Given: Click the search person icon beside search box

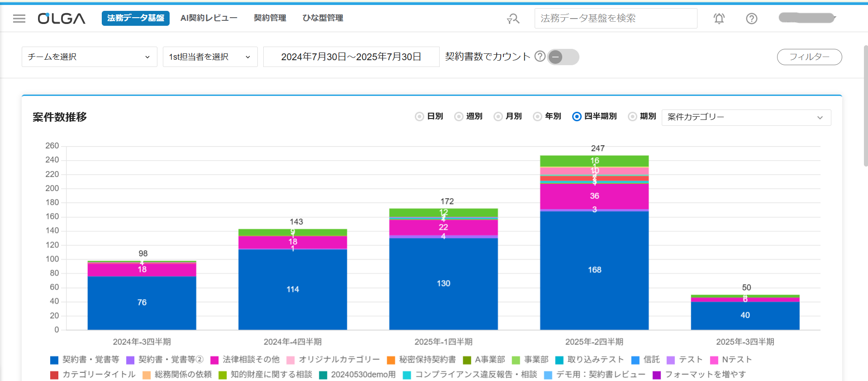Looking at the screenshot, I should [x=513, y=19].
